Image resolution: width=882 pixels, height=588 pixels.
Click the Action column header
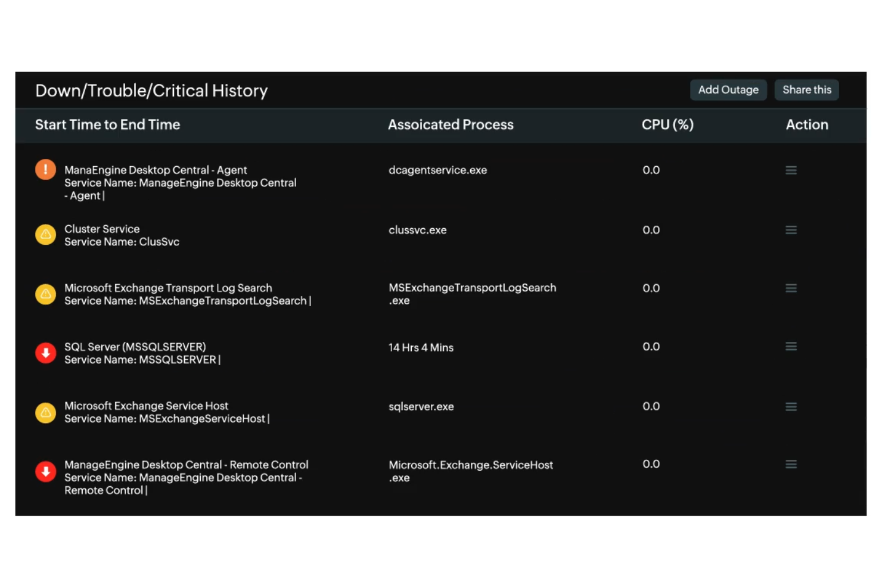[x=807, y=125]
